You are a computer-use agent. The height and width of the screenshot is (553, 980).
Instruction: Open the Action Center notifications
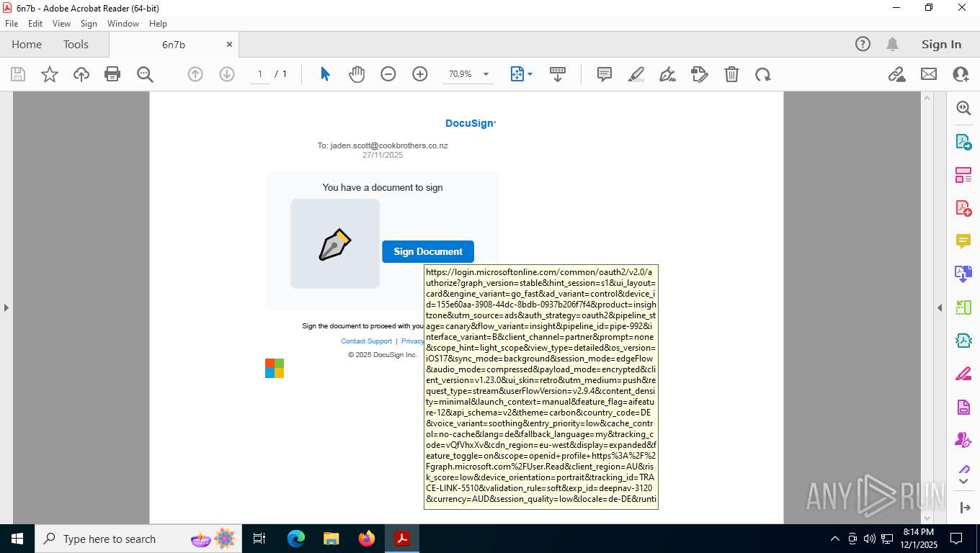click(956, 539)
